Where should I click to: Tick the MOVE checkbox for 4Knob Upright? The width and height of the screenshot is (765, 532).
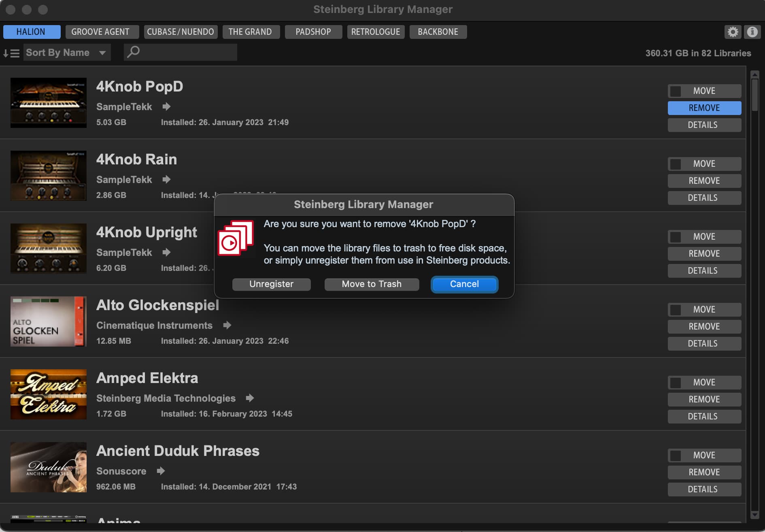(x=675, y=237)
